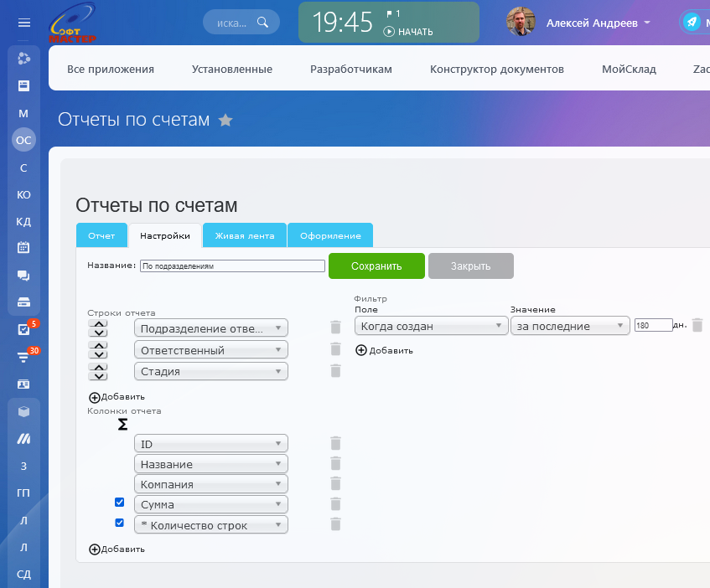Viewport: 710px width, 588px height.
Task: Open the contact card sidebar icon
Action: [x=23, y=384]
